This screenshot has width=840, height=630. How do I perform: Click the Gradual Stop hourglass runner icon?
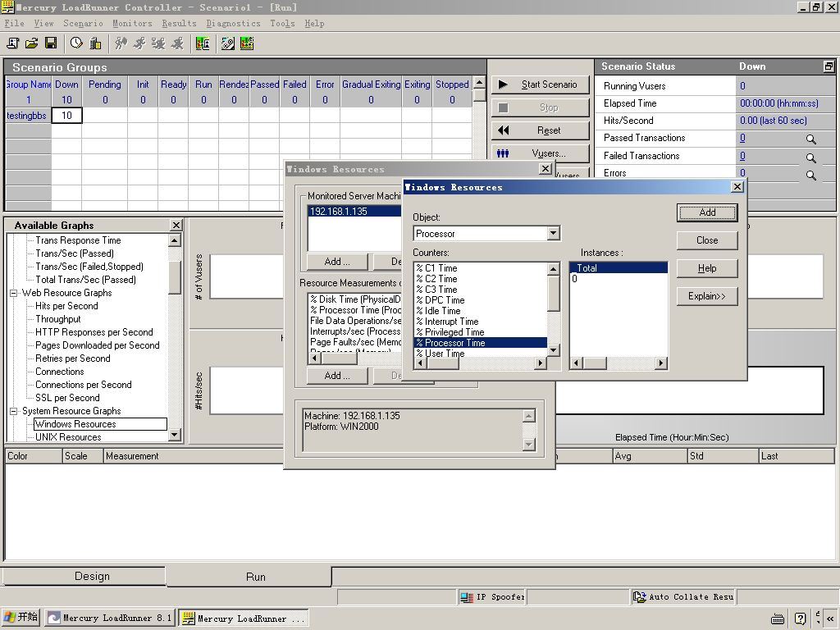pyautogui.click(x=158, y=43)
